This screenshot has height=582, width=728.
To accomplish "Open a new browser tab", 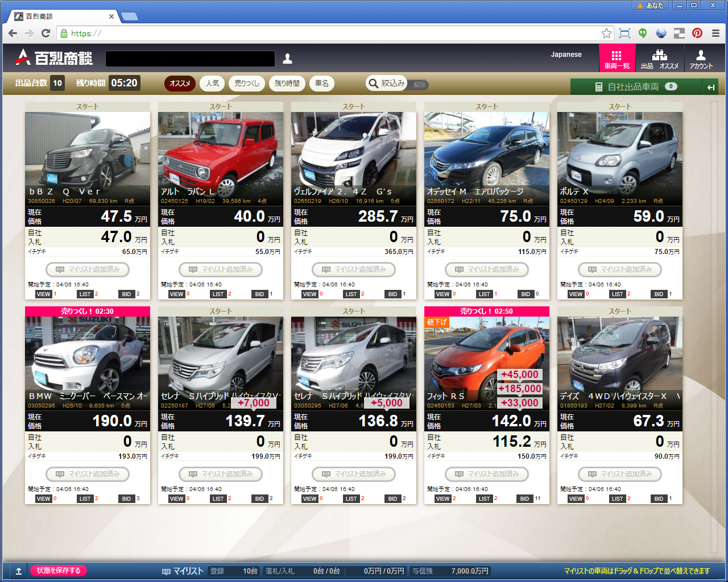I will pyautogui.click(x=130, y=16).
